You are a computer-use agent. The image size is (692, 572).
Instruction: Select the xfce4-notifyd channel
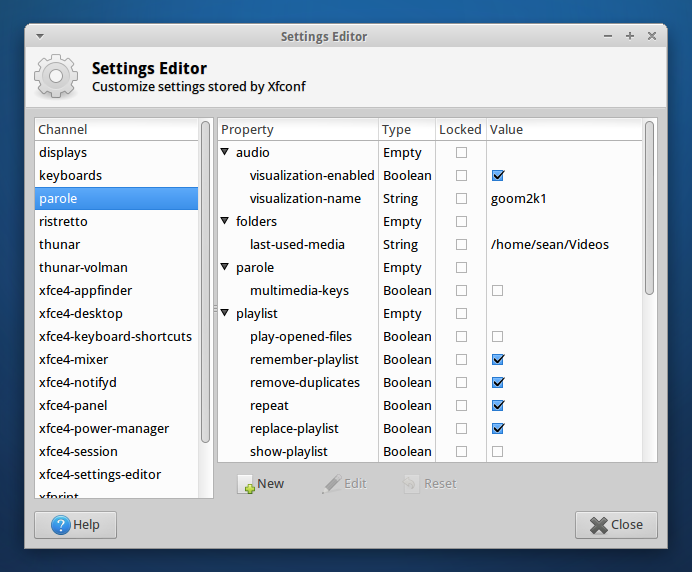117,382
